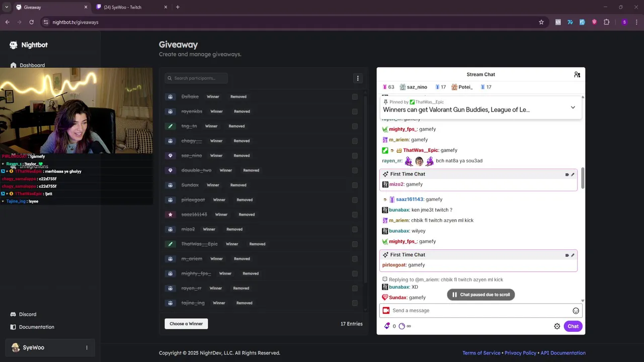Open a new browser tab
This screenshot has height=362, width=644.
click(x=178, y=7)
